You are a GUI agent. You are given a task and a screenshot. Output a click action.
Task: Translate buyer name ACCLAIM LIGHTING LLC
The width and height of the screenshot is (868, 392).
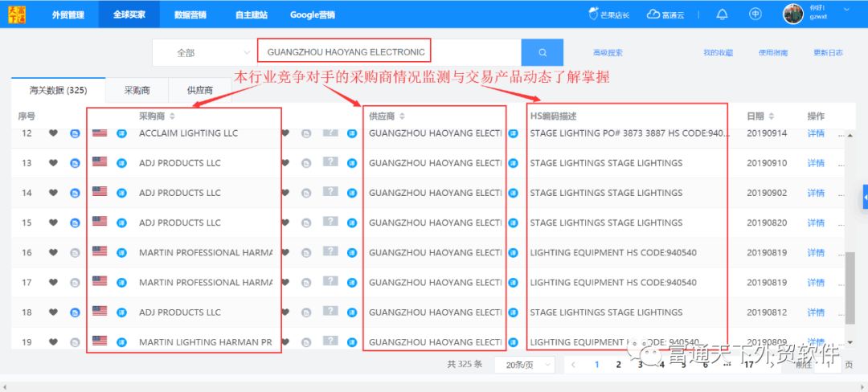point(122,133)
